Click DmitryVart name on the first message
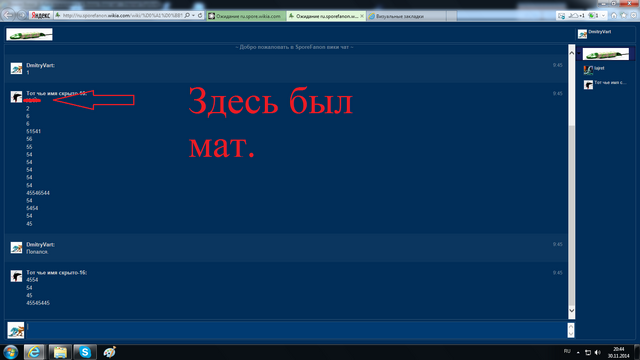This screenshot has height=360, width=640. coord(40,65)
